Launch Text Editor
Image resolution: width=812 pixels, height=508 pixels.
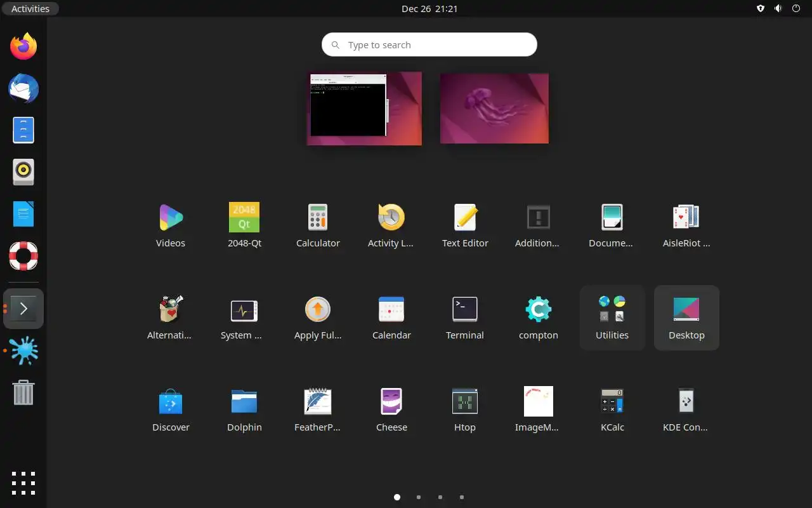465,225
